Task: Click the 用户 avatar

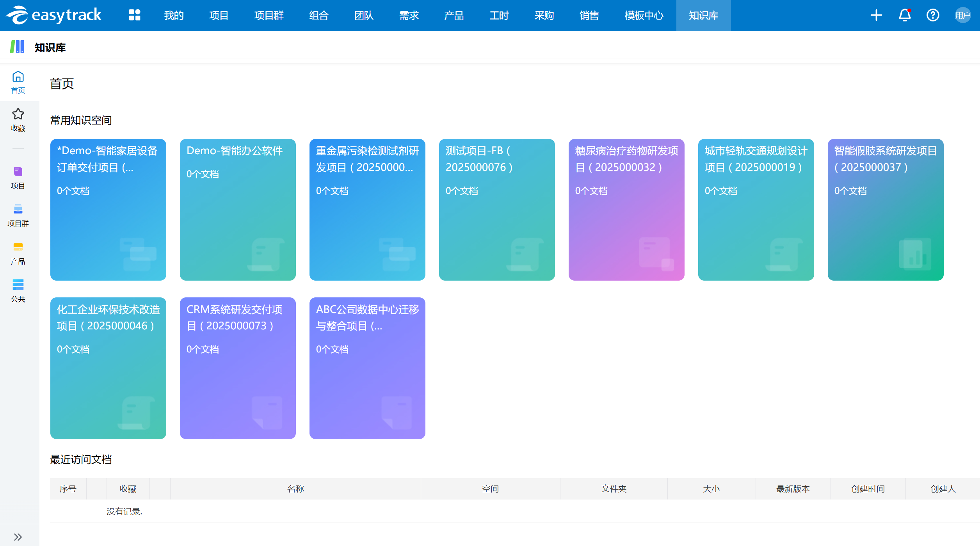Action: point(962,15)
